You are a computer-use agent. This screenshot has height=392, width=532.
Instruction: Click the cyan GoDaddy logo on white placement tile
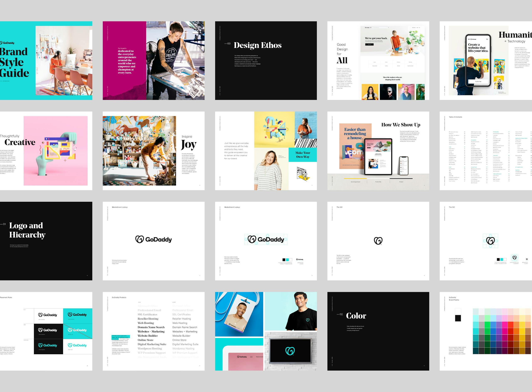click(x=78, y=345)
